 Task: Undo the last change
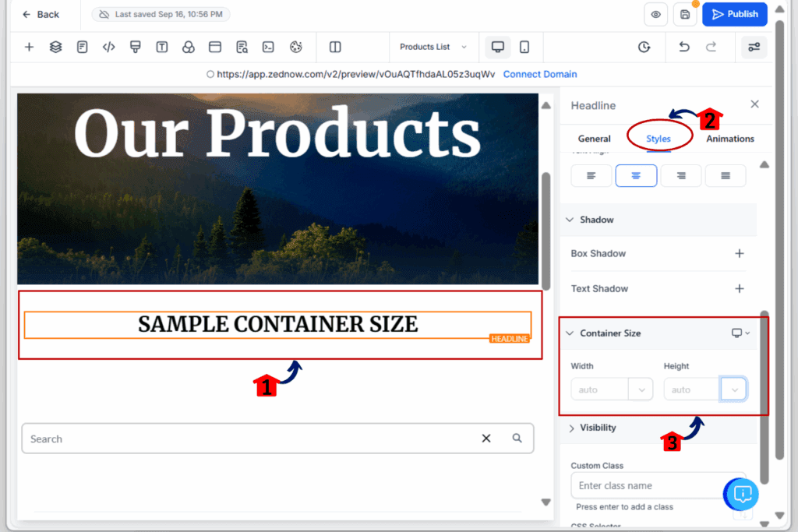click(684, 47)
